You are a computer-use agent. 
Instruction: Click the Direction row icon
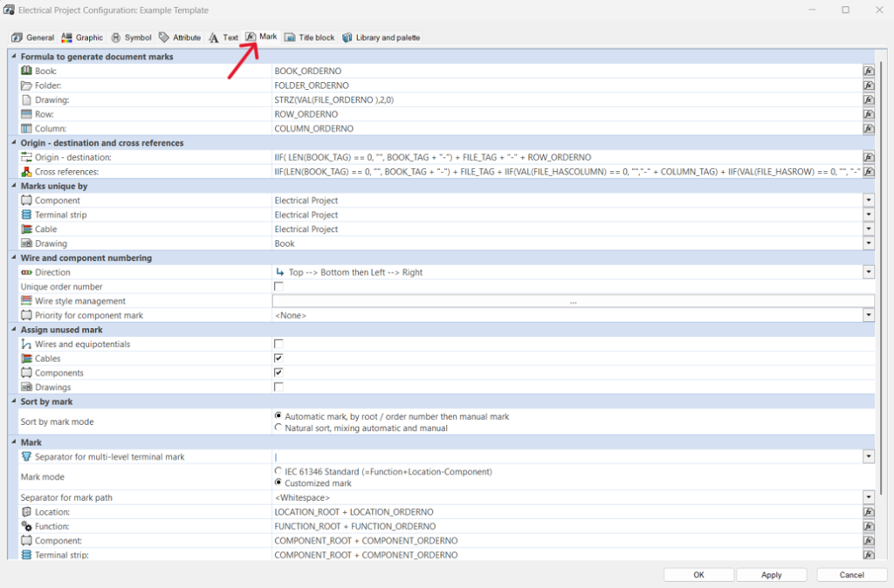pos(26,272)
